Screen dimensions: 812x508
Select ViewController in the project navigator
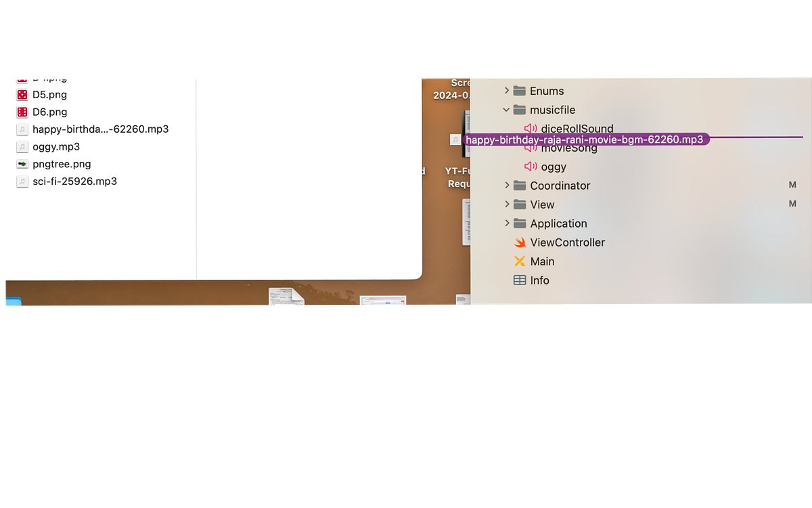pos(568,242)
